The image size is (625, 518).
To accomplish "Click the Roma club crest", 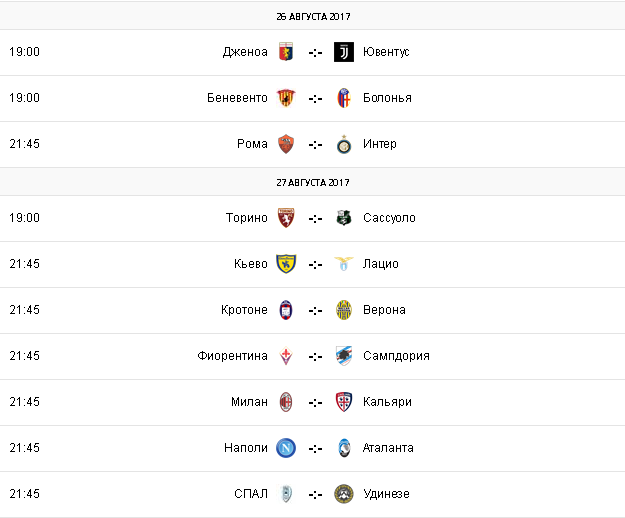I will pos(286,144).
